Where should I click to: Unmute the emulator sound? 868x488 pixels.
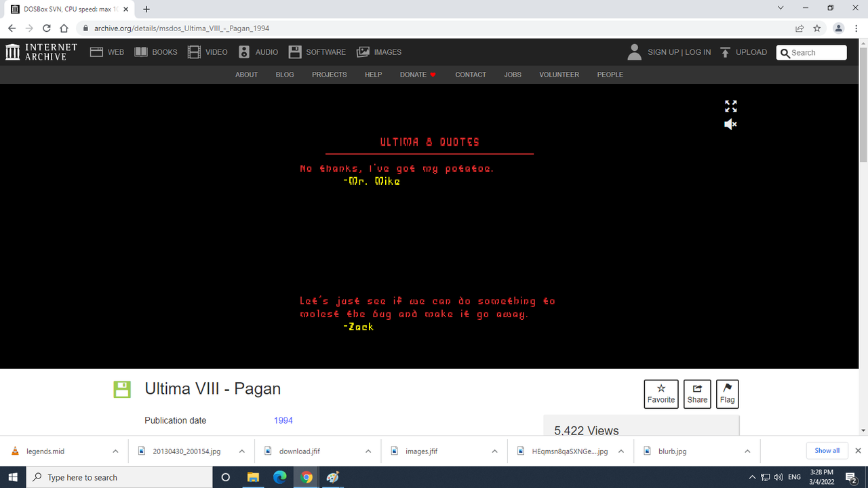pyautogui.click(x=730, y=124)
